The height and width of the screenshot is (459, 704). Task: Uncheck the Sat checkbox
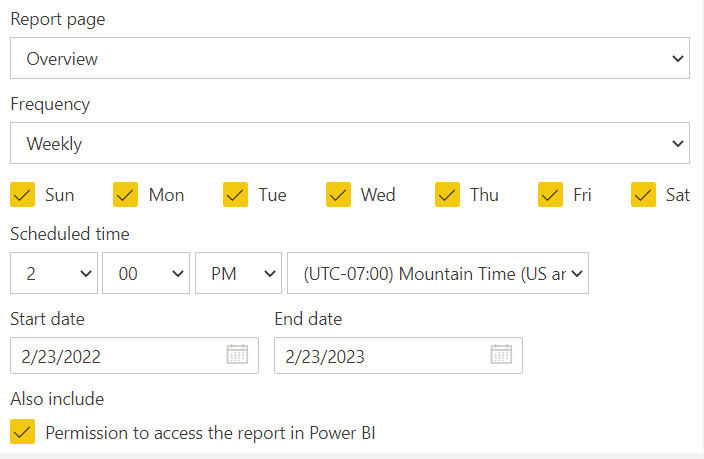pos(643,194)
